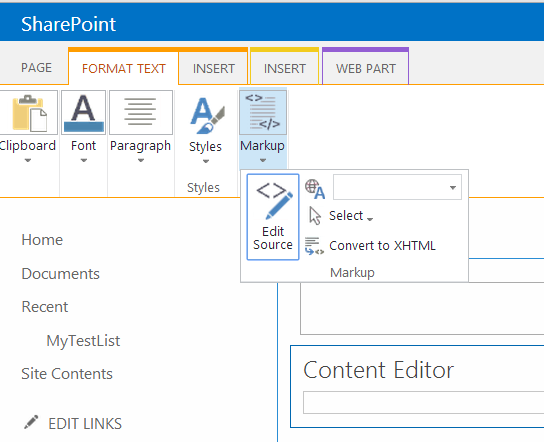Expand the Clipboard dropdown arrow
Viewport: 545px width, 442px height.
click(x=28, y=160)
